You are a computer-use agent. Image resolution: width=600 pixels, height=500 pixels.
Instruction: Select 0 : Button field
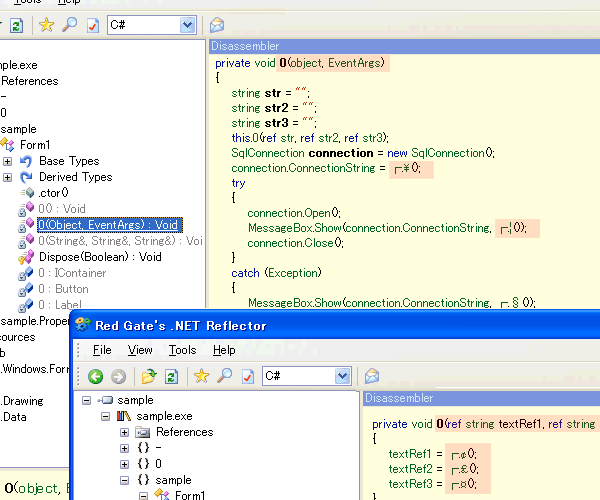point(63,289)
